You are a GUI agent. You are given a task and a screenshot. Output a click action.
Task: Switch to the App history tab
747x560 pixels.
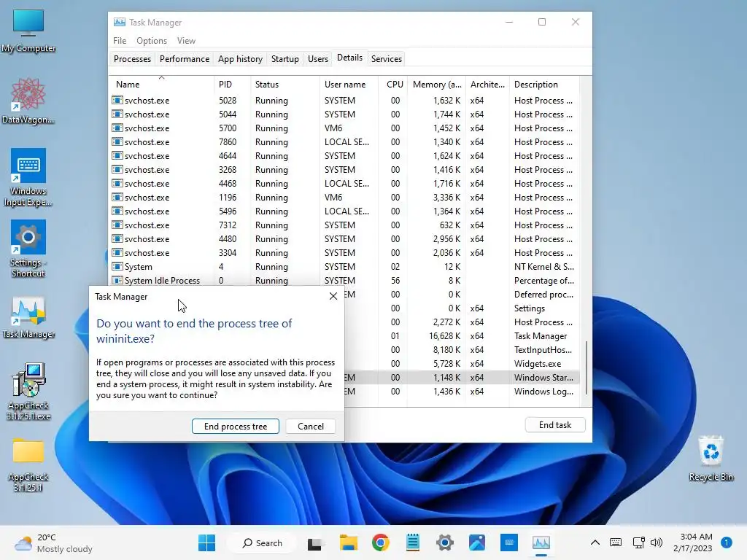240,58
